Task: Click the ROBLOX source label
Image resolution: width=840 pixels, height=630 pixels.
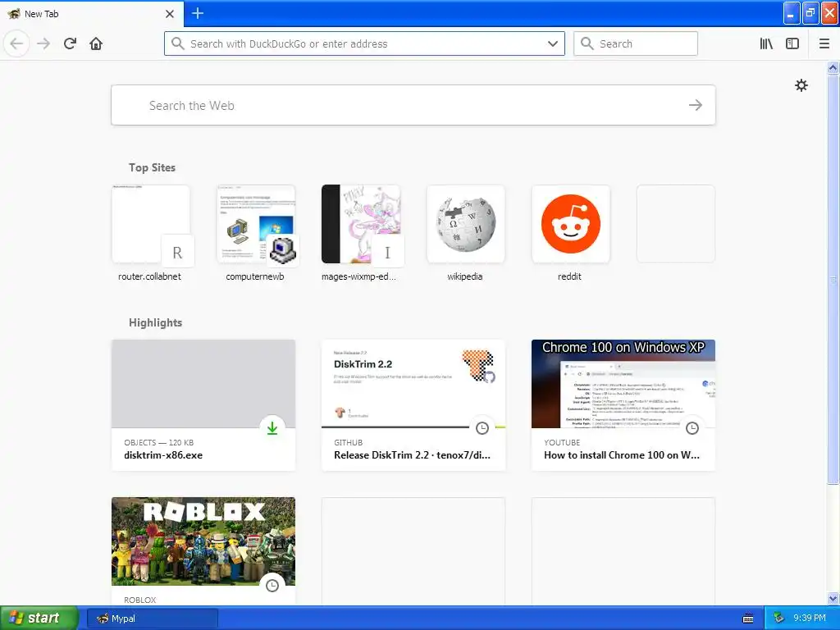Action: [x=139, y=600]
